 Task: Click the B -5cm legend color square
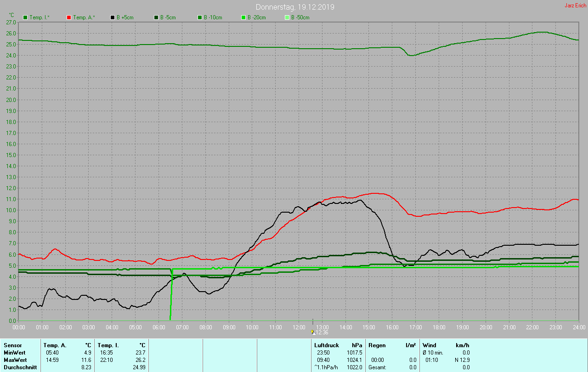[156, 17]
